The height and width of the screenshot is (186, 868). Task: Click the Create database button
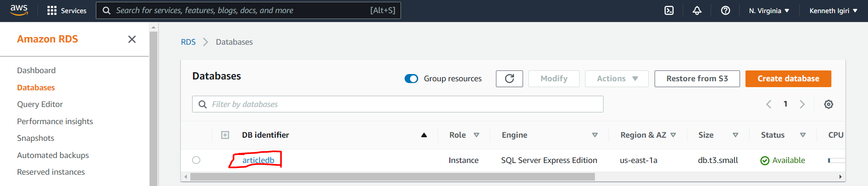pyautogui.click(x=788, y=79)
